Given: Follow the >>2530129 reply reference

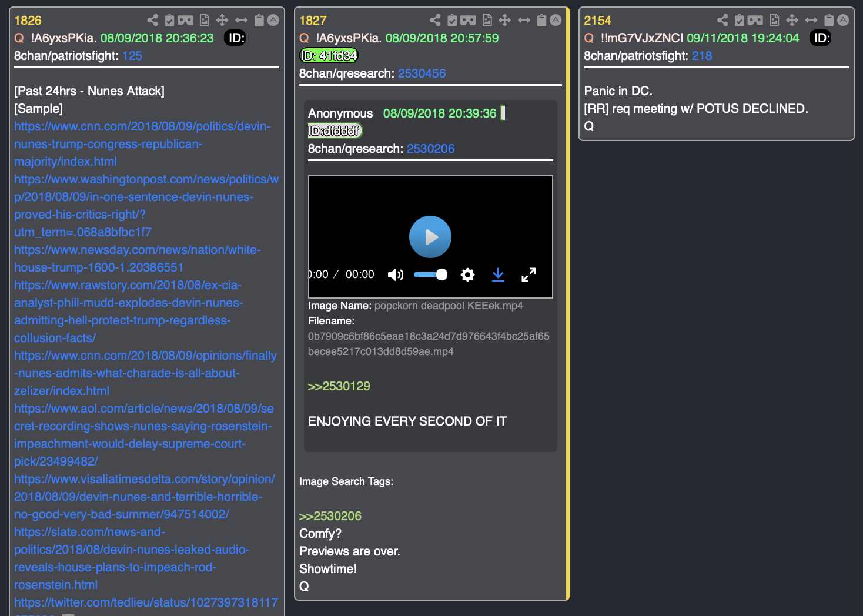Looking at the screenshot, I should (339, 386).
